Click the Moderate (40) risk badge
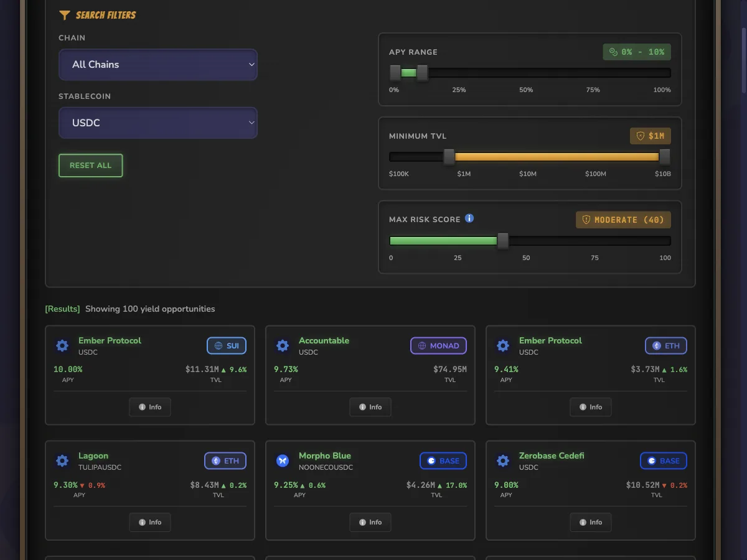 pos(623,220)
